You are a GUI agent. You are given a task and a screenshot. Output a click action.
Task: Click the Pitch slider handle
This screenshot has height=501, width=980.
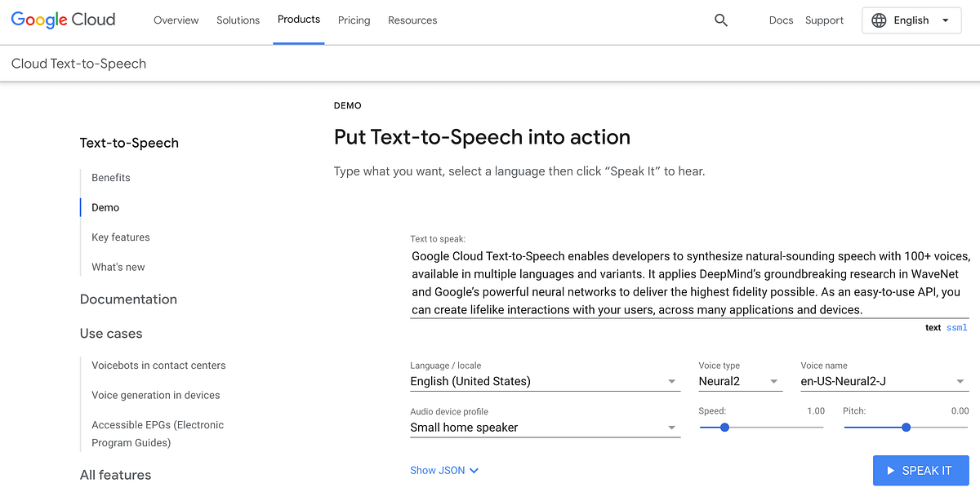(906, 428)
